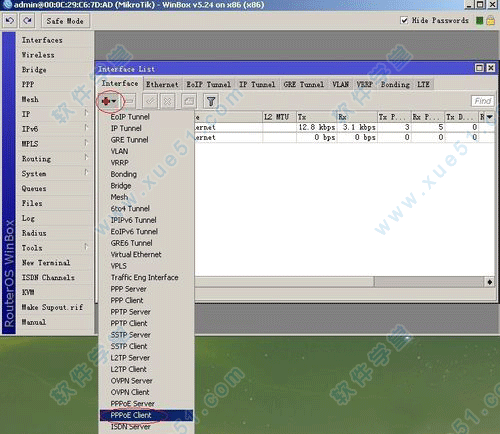Screen dimensions: 500x434
Task: Choose SSTP Server from add menu
Action: 146,335
